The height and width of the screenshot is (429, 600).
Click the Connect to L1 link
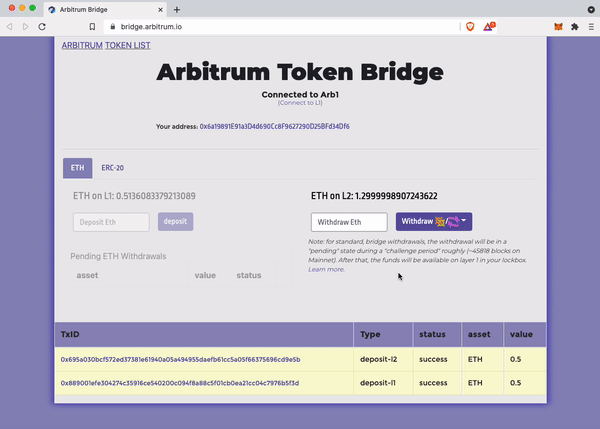pyautogui.click(x=300, y=103)
